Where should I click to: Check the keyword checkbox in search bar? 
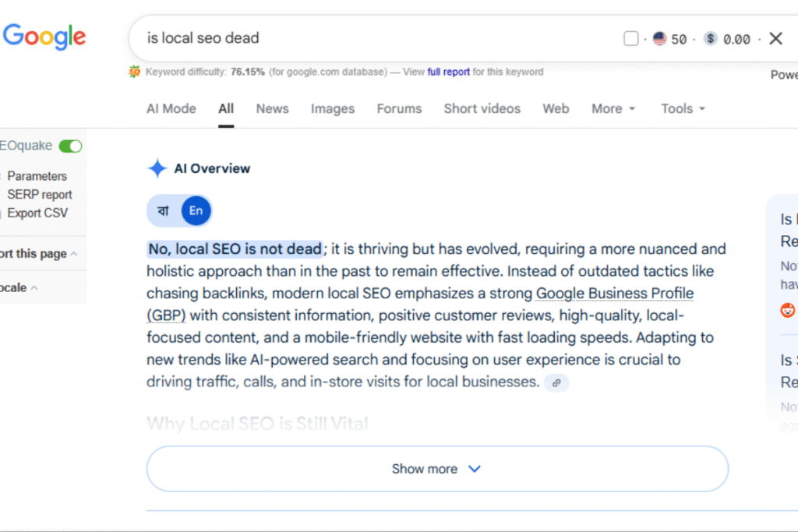coord(631,39)
